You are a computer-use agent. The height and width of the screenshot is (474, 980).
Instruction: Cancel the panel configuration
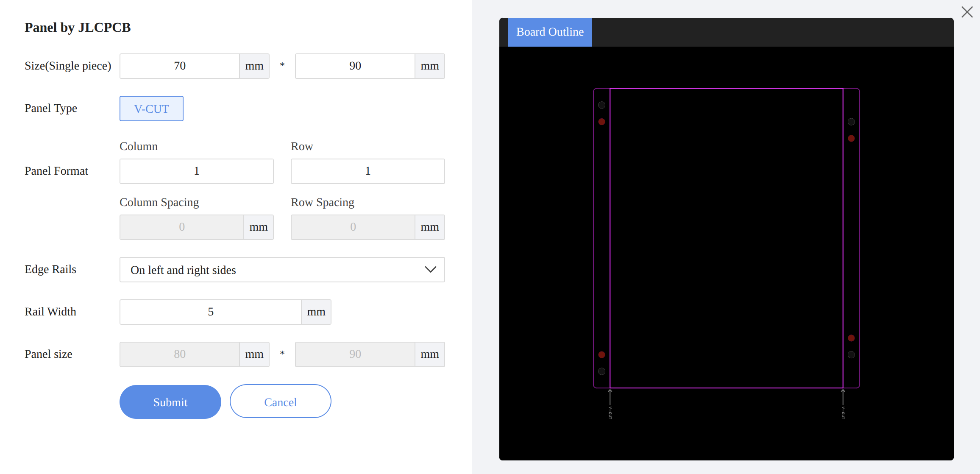click(280, 402)
